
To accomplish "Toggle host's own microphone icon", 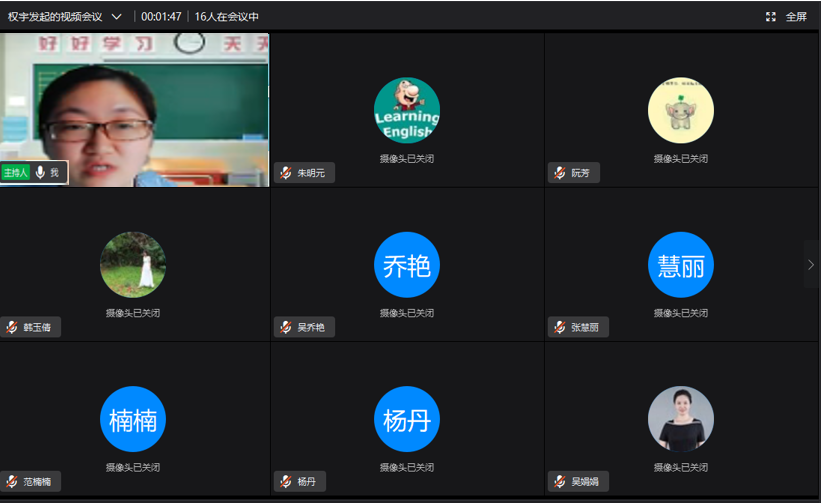I will 40,173.
